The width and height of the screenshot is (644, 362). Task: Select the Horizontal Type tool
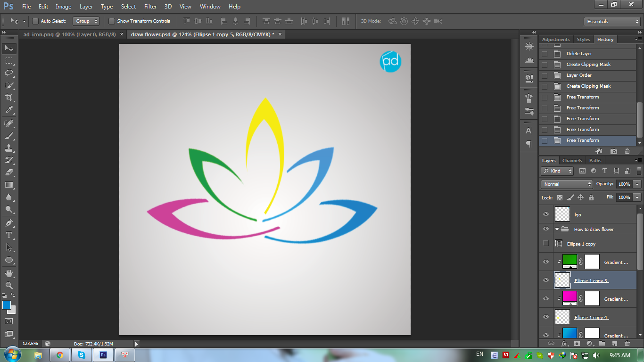tap(8, 234)
